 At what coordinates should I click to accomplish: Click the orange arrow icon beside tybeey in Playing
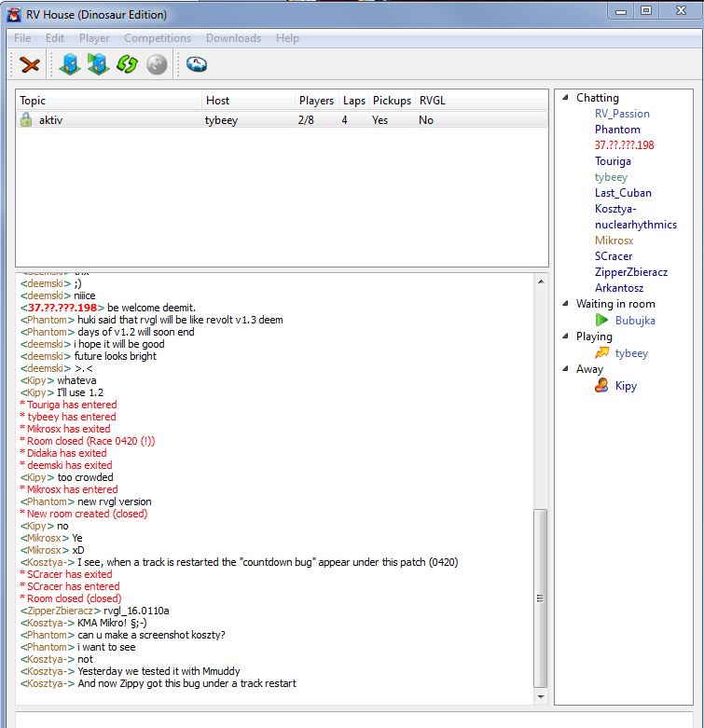coord(601,352)
